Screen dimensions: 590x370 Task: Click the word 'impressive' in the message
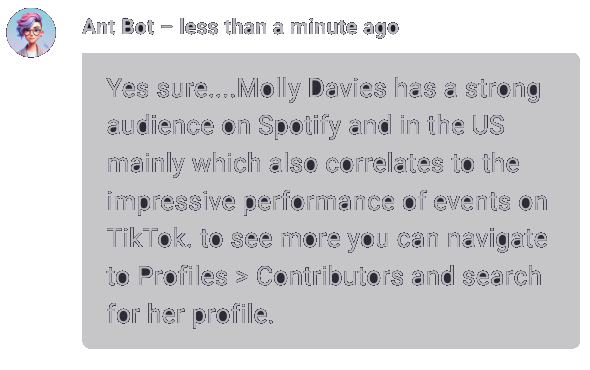(x=171, y=203)
